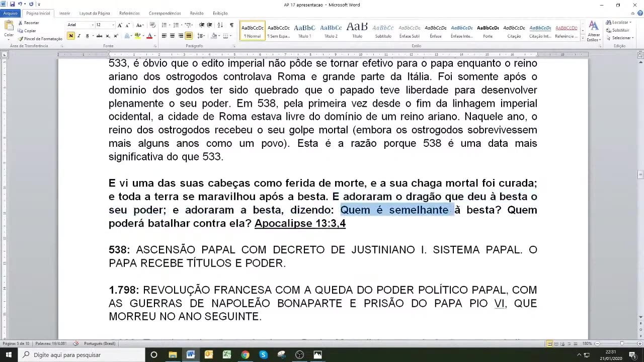Image resolution: width=644 pixels, height=362 pixels.
Task: Open line spacing dropdown
Action: pos(201,36)
